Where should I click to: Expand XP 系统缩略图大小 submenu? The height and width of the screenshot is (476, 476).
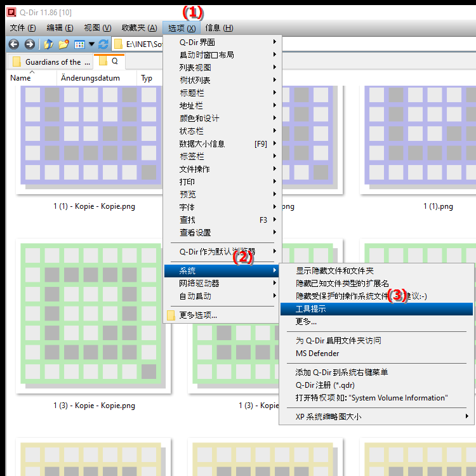[376, 416]
